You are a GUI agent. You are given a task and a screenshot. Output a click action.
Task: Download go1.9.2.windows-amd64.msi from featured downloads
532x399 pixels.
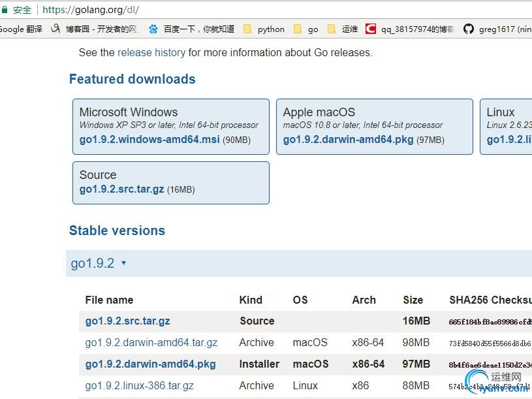pos(149,140)
